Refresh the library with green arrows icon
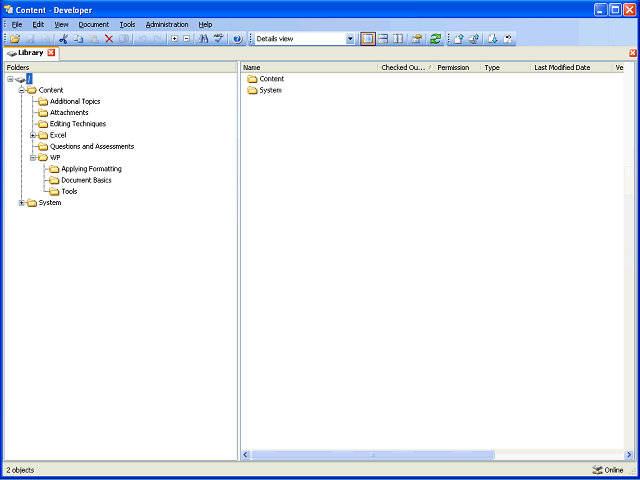 tap(436, 39)
